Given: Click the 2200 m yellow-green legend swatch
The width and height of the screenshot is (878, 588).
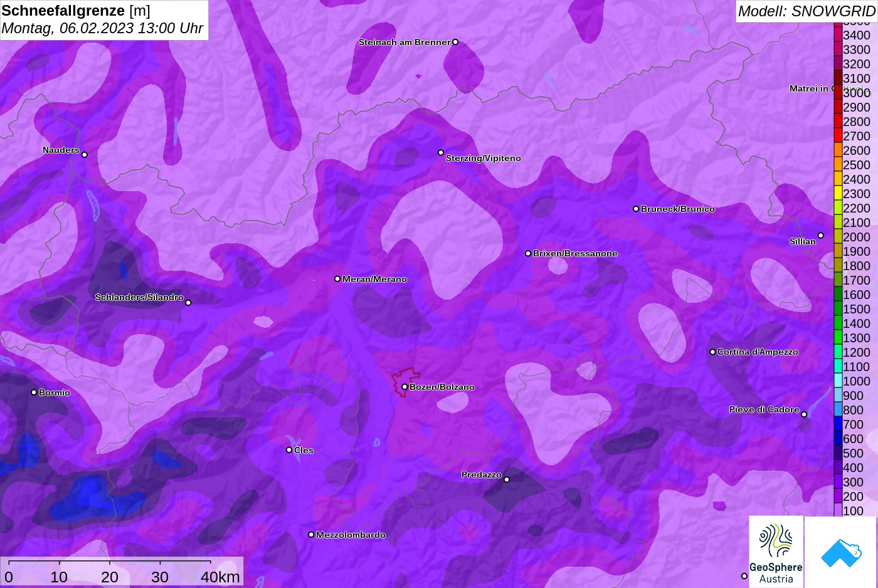Looking at the screenshot, I should (838, 207).
